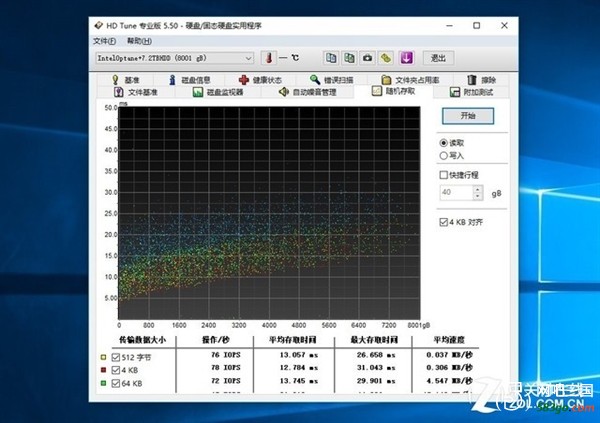The image size is (600, 423).
Task: Open the 擦除 erase tab
Action: (x=481, y=80)
